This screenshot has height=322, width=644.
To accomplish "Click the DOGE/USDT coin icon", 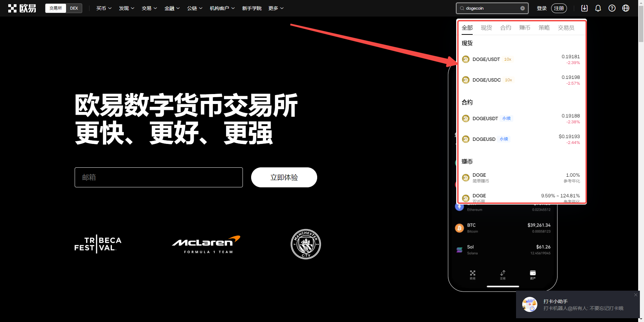I will (x=465, y=59).
